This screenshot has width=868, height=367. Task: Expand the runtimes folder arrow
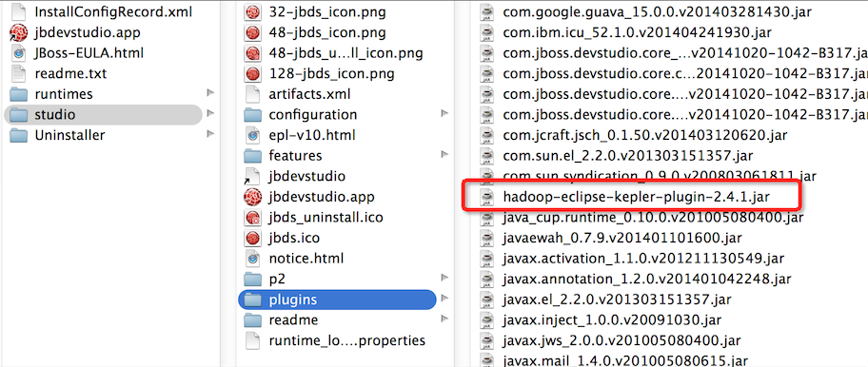click(x=210, y=93)
